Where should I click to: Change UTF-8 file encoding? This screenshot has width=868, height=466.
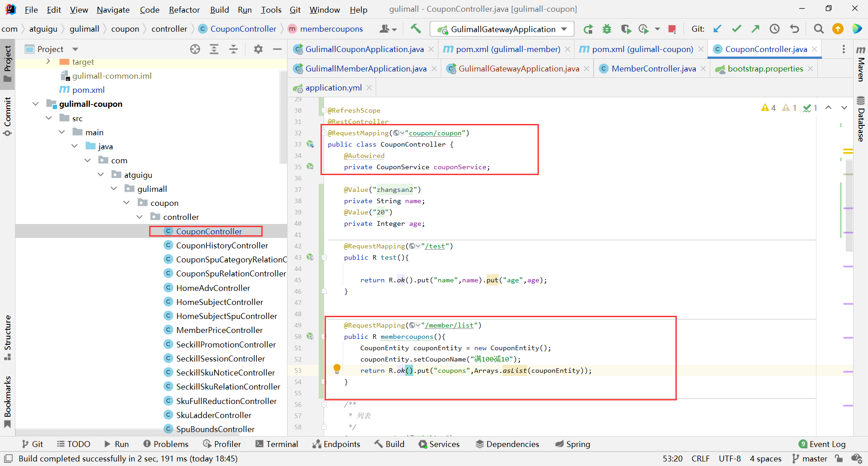click(730, 459)
